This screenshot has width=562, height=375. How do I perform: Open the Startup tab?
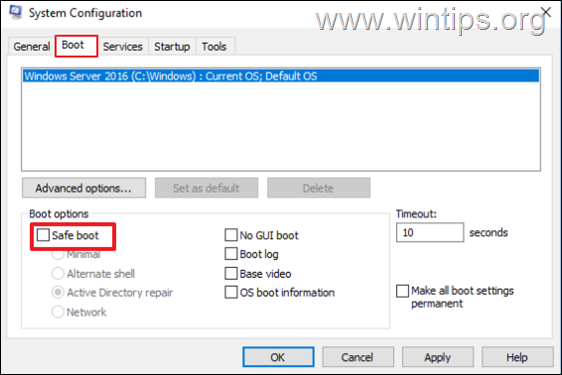point(172,47)
